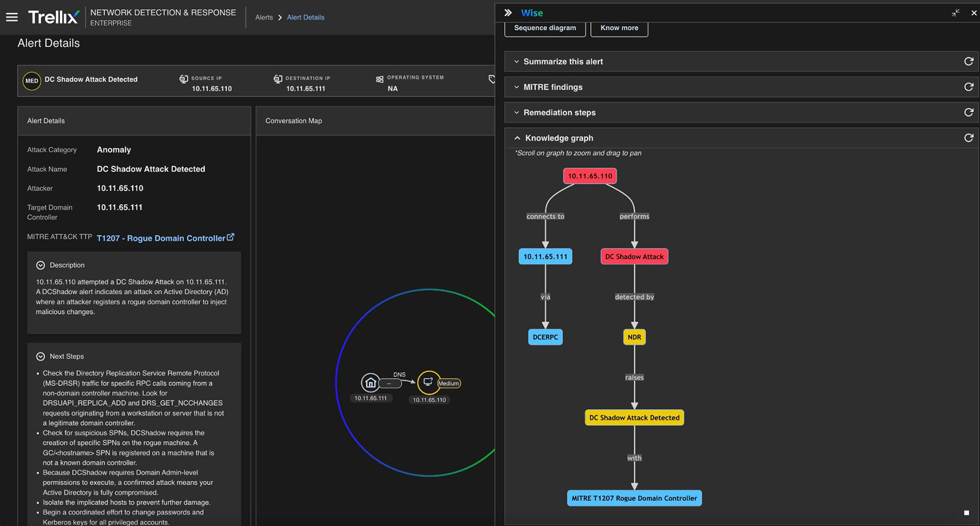The height and width of the screenshot is (526, 980).
Task: Collapse the Wise panel with double-chevron icon
Action: click(508, 13)
